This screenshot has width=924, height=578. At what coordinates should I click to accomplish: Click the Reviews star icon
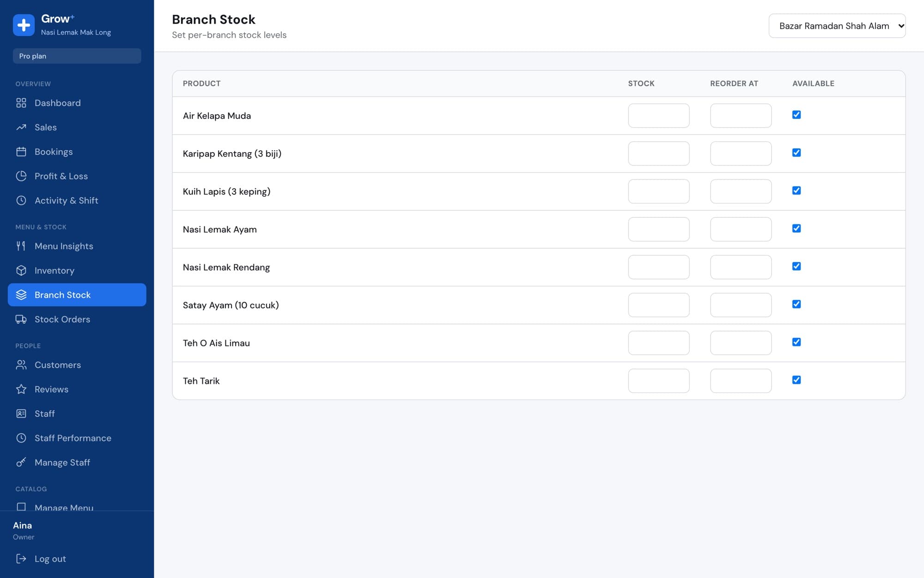click(x=21, y=389)
